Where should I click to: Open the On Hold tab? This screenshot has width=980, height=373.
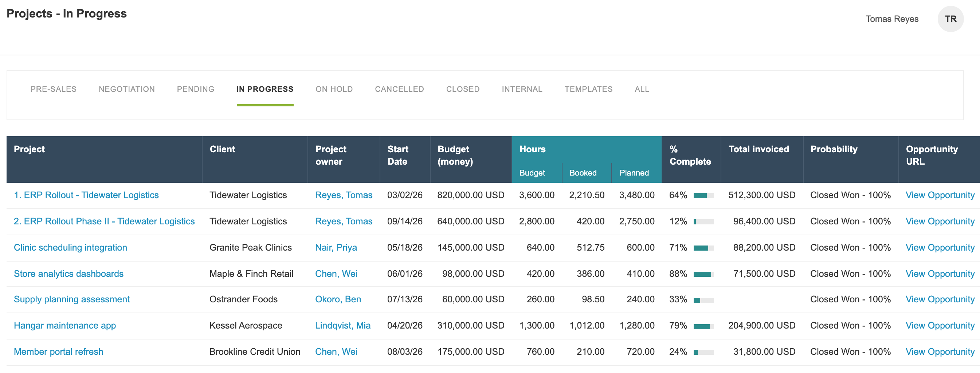[334, 89]
